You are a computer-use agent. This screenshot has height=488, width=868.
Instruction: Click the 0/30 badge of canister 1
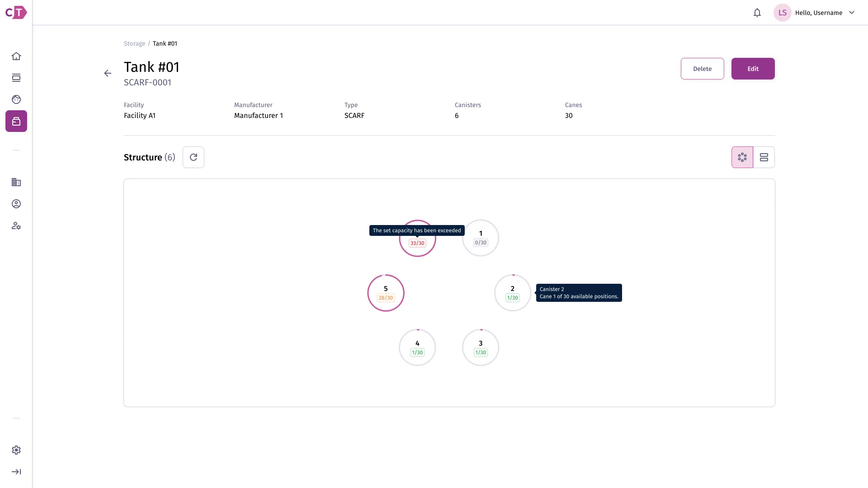(x=481, y=243)
